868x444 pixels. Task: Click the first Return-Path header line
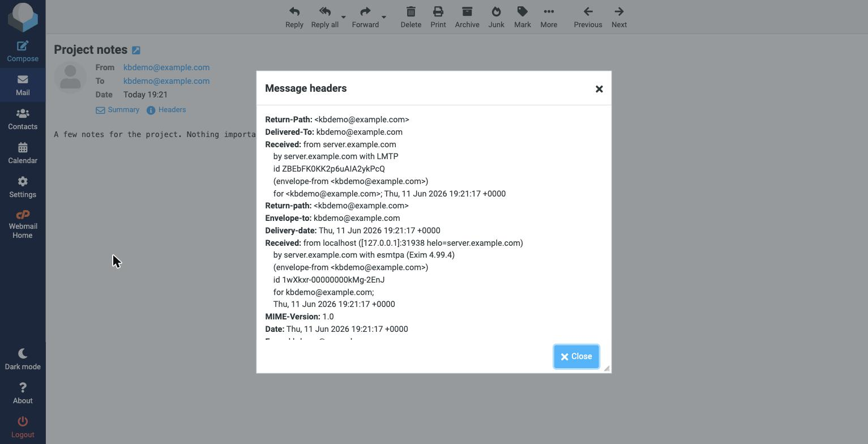337,119
